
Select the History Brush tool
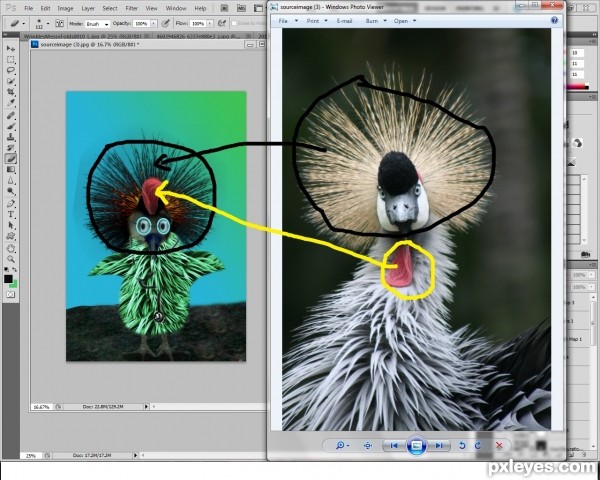[x=11, y=147]
